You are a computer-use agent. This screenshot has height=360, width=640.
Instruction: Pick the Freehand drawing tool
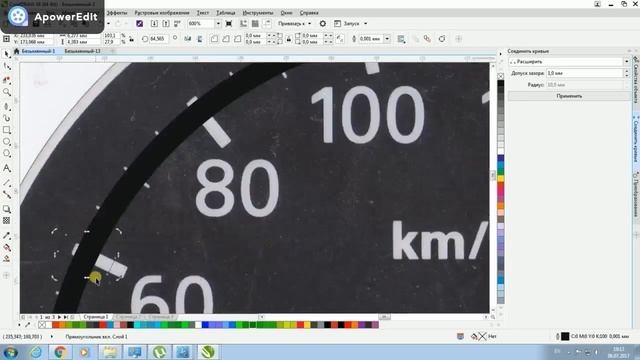pyautogui.click(x=7, y=106)
